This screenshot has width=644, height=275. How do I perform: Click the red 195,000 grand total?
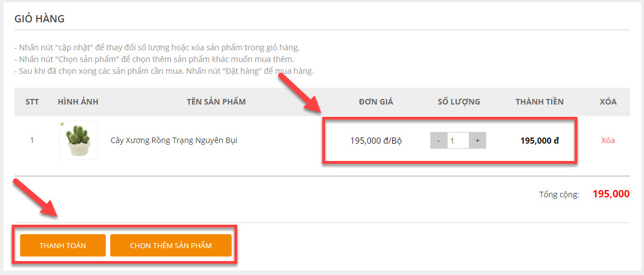(611, 194)
